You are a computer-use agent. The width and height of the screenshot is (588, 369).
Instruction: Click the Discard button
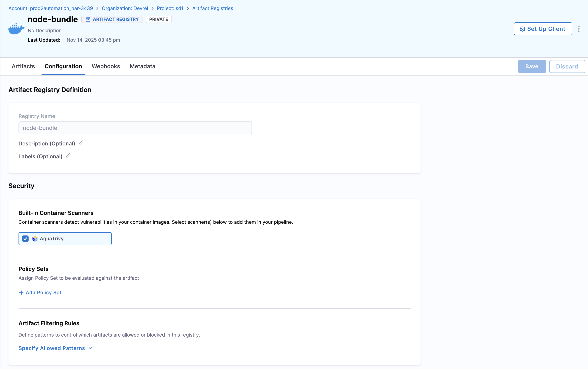[x=567, y=66]
